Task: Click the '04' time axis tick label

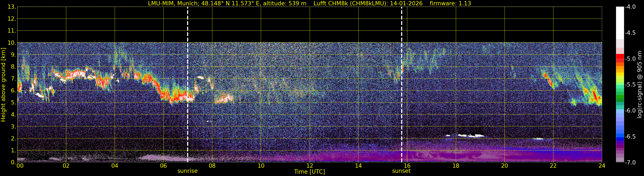Action: tap(115, 166)
